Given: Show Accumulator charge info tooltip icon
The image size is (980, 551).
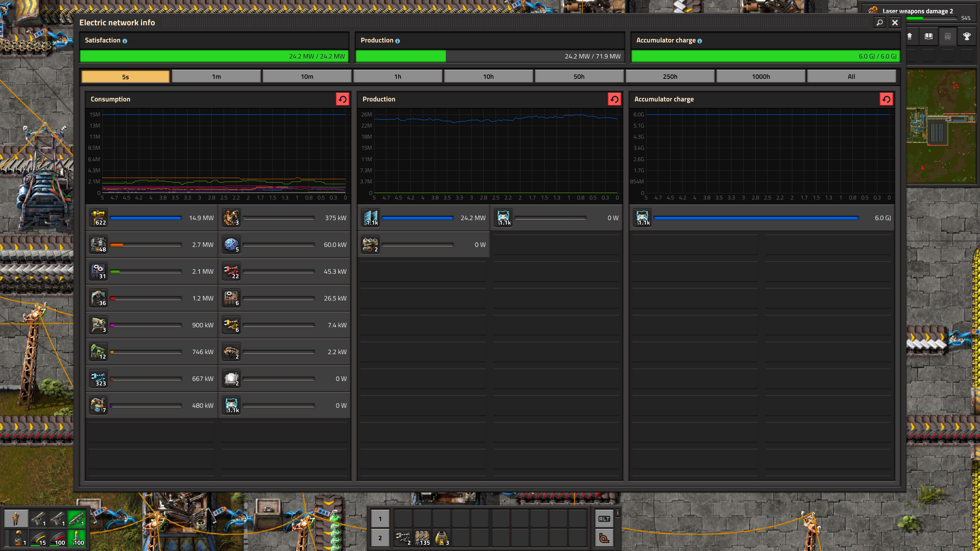Looking at the screenshot, I should (x=700, y=41).
